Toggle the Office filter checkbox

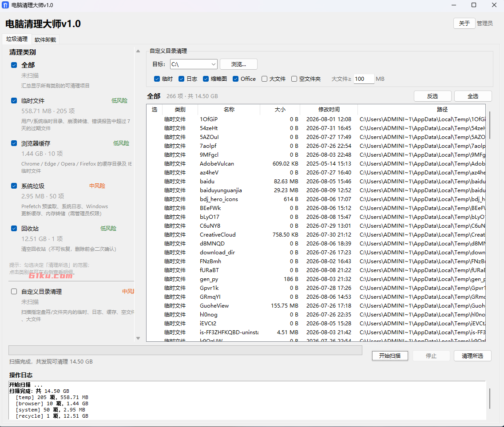pos(236,79)
